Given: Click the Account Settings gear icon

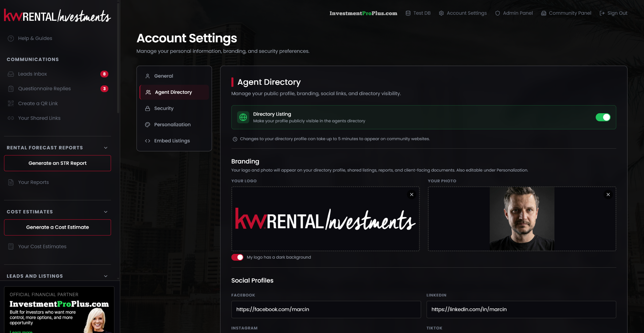Looking at the screenshot, I should pos(441,13).
